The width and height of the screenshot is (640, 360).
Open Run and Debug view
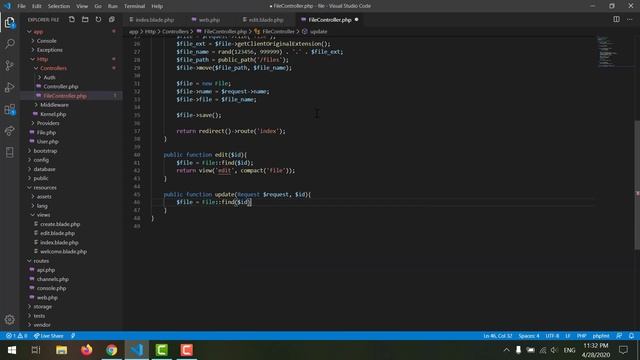pos(10,87)
